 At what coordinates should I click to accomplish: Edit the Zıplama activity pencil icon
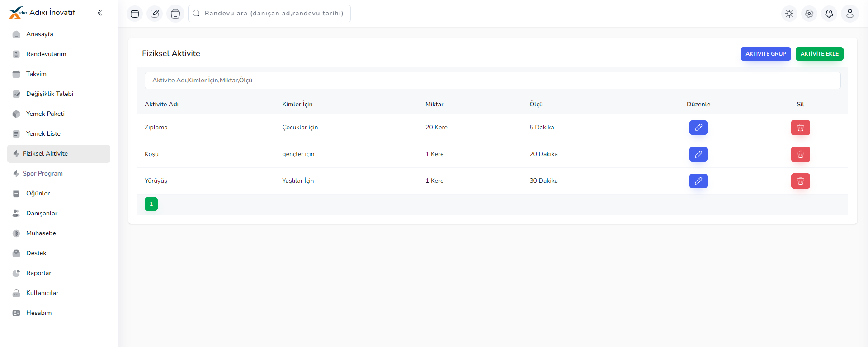(x=698, y=128)
